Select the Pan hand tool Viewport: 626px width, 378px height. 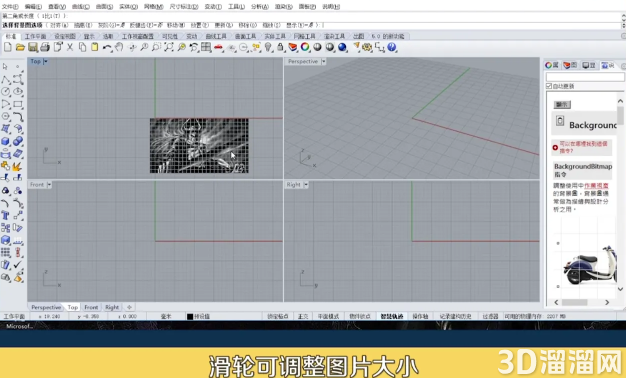[119, 47]
